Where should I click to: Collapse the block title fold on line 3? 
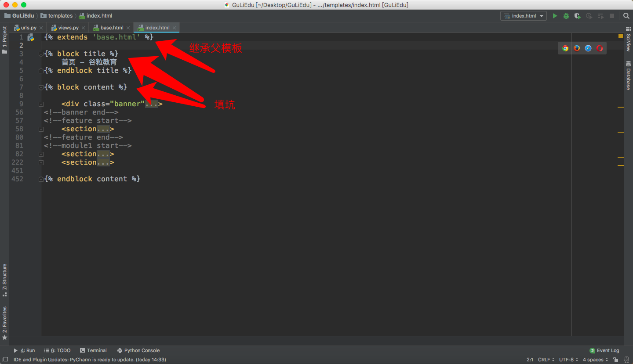(41, 54)
